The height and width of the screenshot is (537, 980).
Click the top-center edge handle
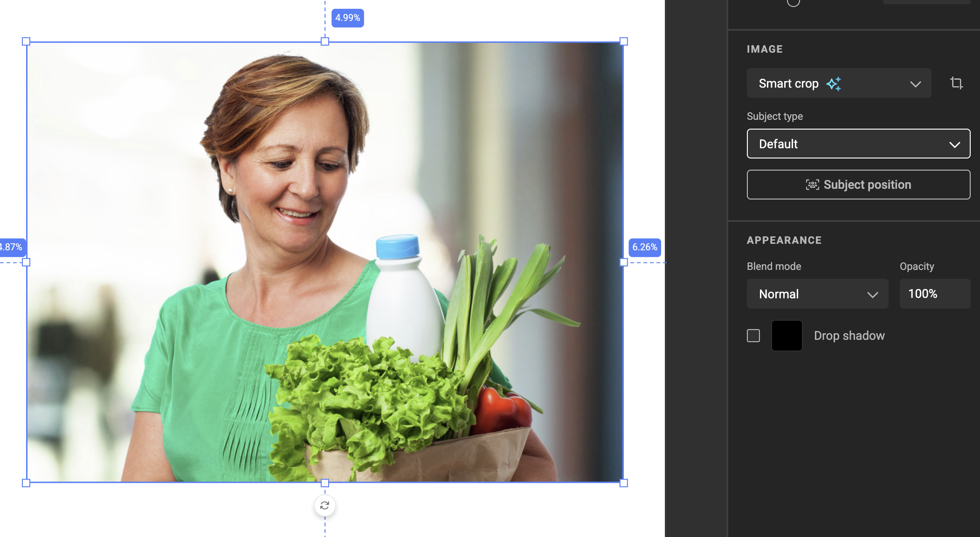[x=325, y=41]
